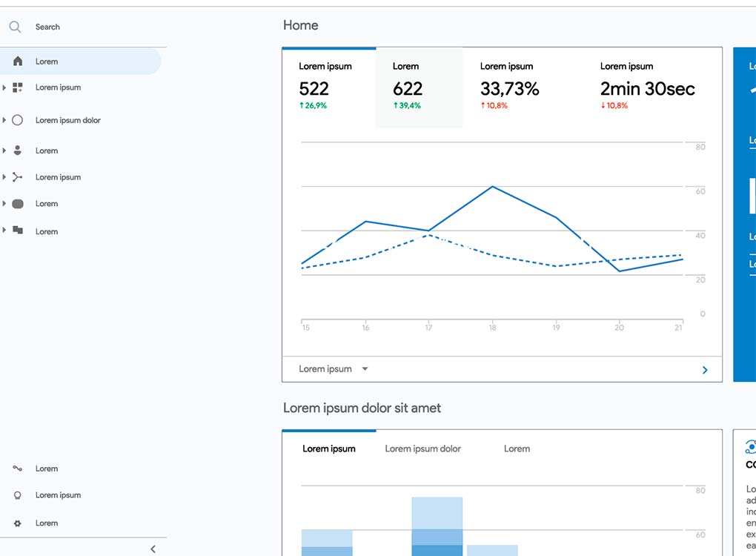756x556 pixels.
Task: Open the selected home Lorem sidebar item
Action: 80,62
